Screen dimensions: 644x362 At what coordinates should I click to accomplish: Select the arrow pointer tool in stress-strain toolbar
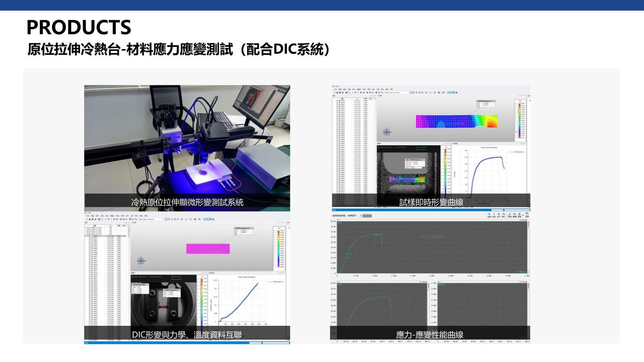click(489, 214)
